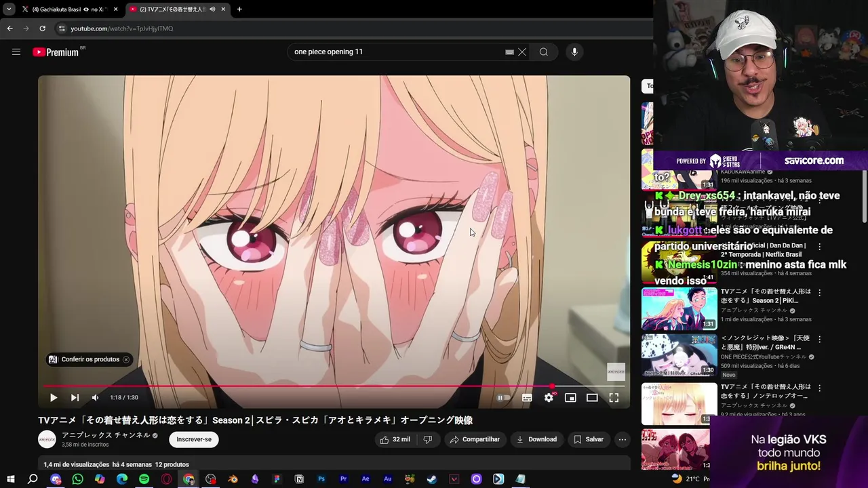868x488 pixels.
Task: Open the tab search dropdown arrow
Action: point(8,9)
